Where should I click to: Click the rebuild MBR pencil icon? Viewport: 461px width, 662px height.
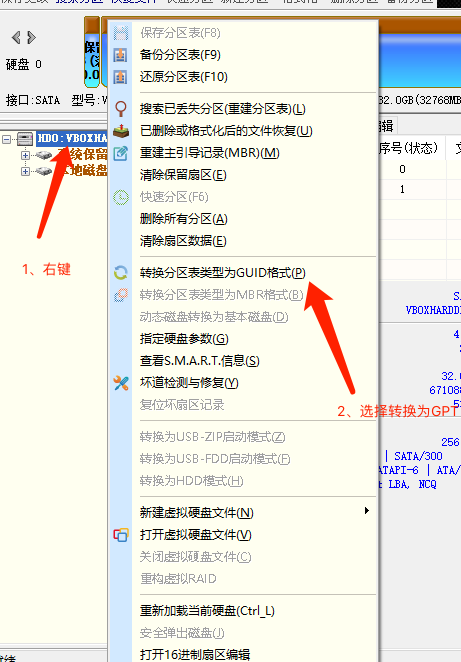click(121, 153)
